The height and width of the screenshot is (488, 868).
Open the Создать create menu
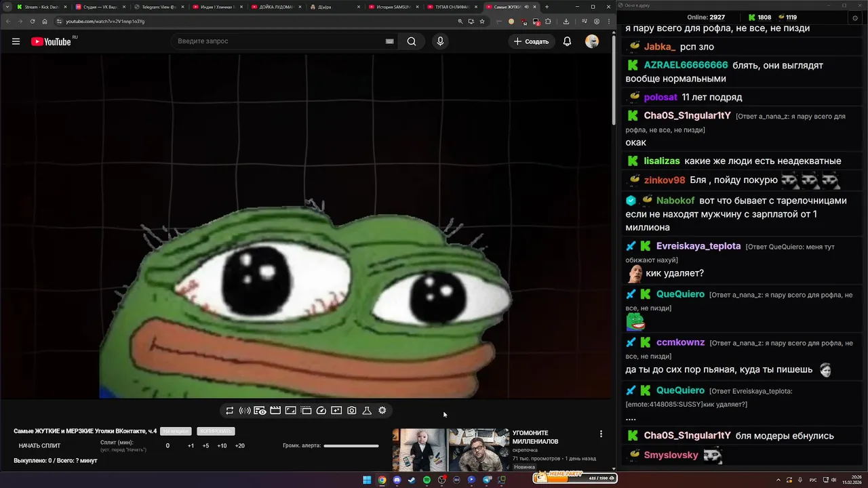[532, 41]
